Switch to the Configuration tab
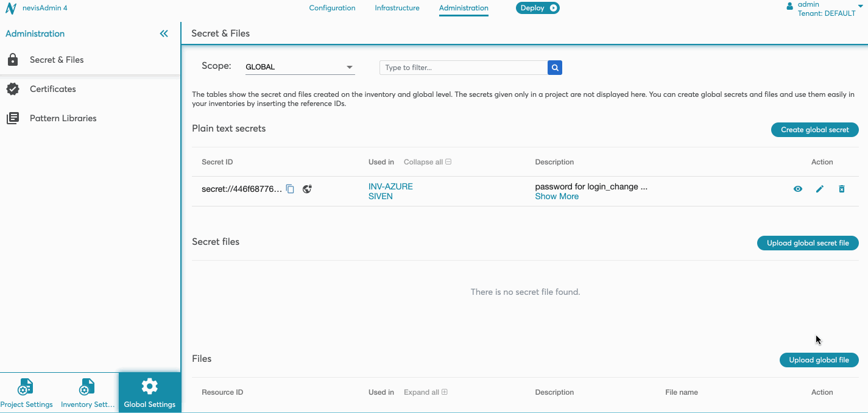 tap(332, 8)
